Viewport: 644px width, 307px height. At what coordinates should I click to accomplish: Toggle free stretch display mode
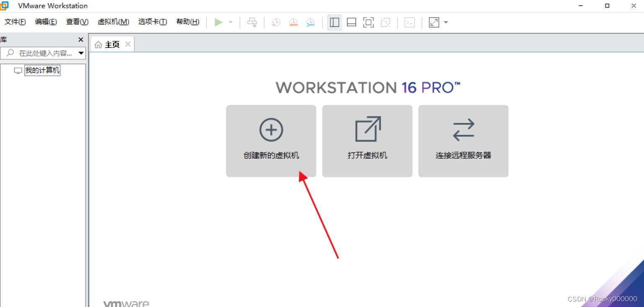point(434,22)
